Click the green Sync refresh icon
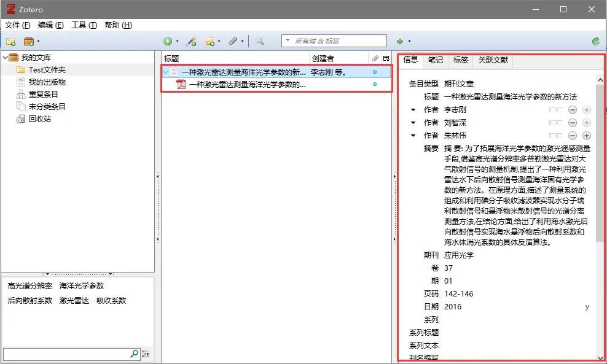The image size is (607, 364). pos(596,41)
